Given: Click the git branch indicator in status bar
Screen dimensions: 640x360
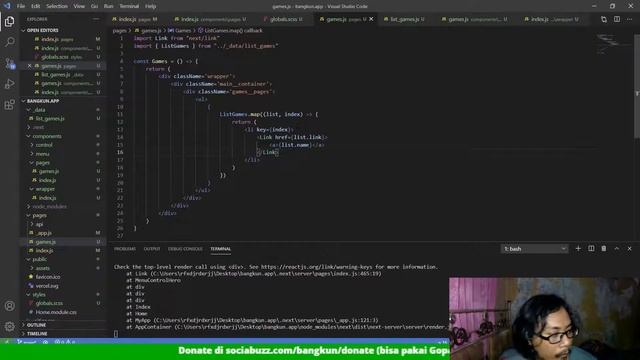Looking at the screenshot, I should [27, 342].
